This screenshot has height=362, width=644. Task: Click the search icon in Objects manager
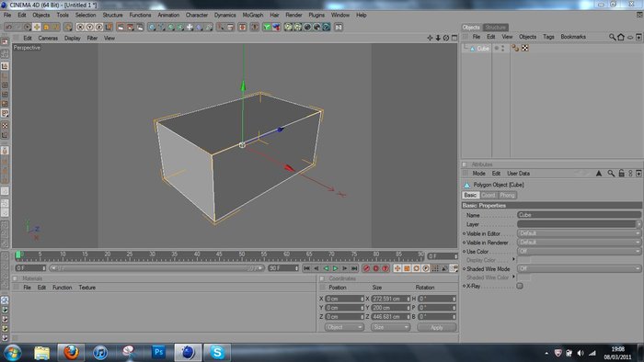pyautogui.click(x=612, y=37)
